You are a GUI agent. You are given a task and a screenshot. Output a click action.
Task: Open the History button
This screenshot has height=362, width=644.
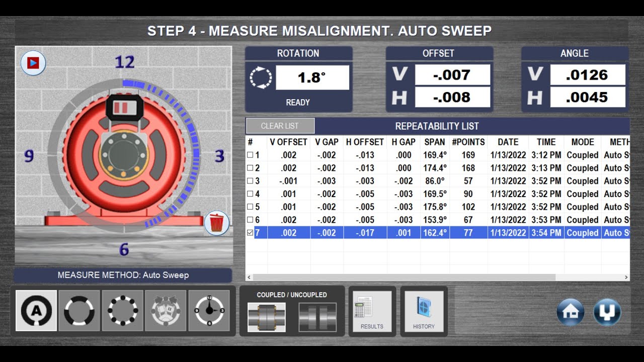point(424,311)
